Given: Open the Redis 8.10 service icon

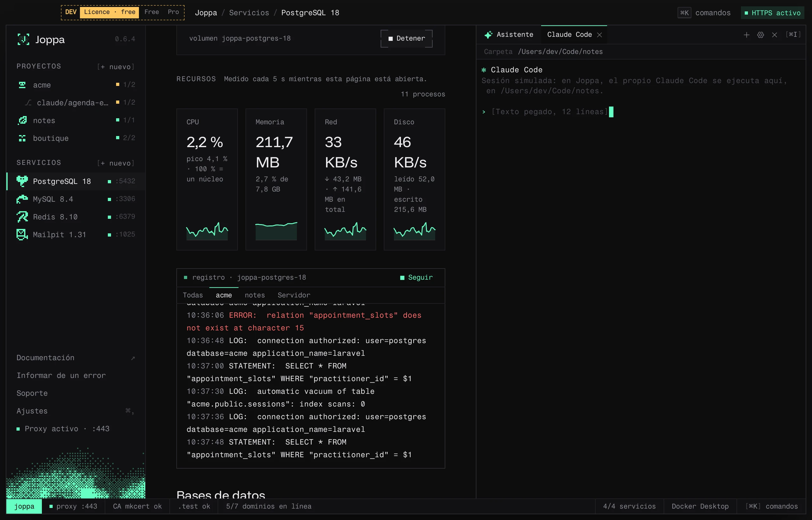Looking at the screenshot, I should [22, 217].
